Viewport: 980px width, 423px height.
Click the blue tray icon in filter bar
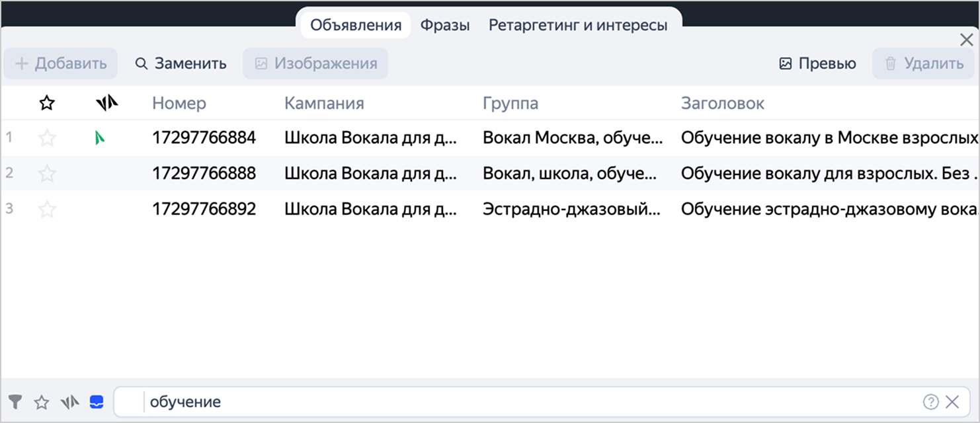[97, 402]
